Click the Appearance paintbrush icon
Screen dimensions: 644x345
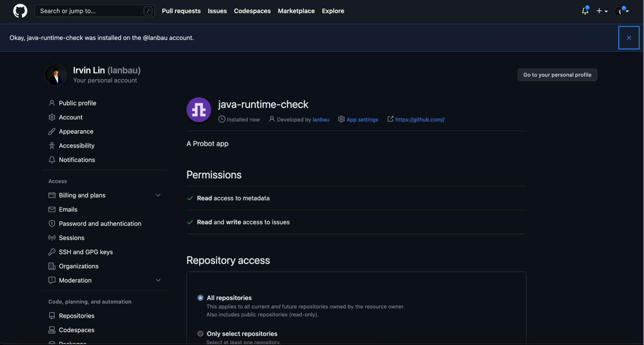52,131
